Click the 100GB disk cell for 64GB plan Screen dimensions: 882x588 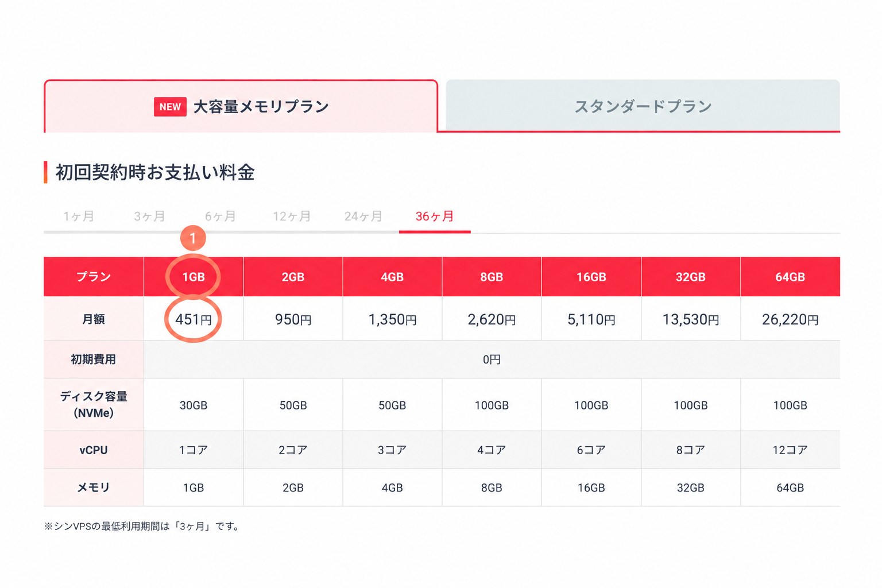click(x=790, y=405)
